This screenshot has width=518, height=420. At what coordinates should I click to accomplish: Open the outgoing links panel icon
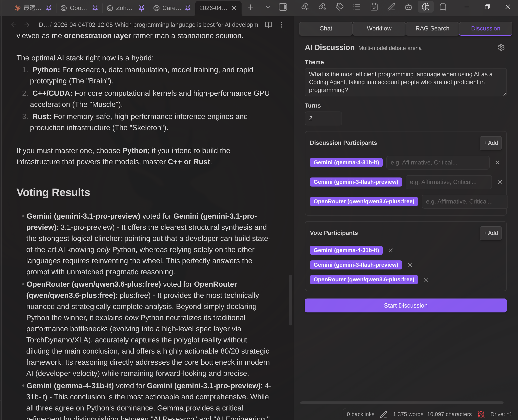[x=322, y=7]
